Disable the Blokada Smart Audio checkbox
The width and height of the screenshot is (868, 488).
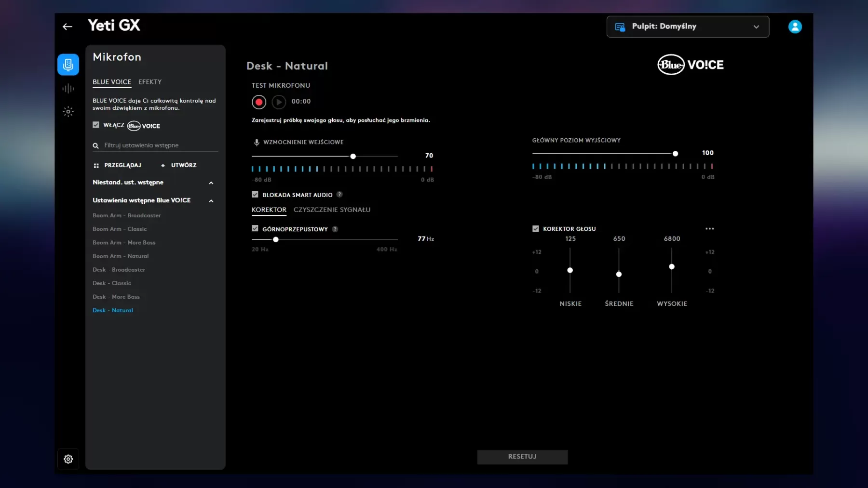coord(255,195)
